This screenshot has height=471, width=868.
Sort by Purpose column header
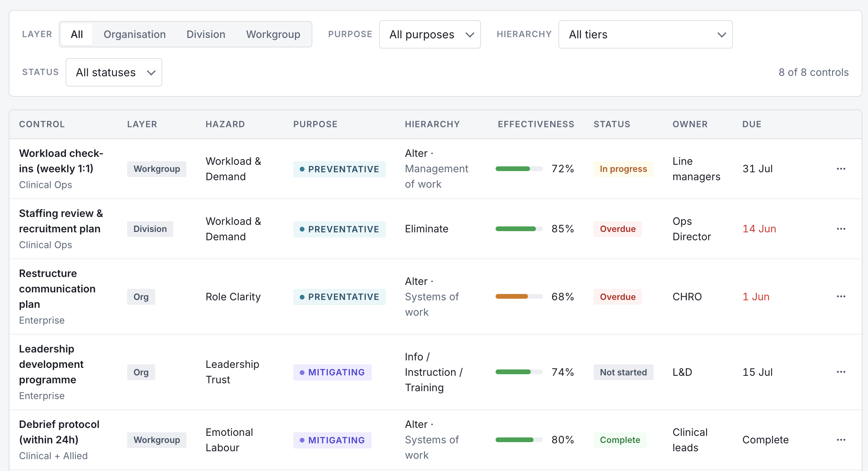(315, 124)
